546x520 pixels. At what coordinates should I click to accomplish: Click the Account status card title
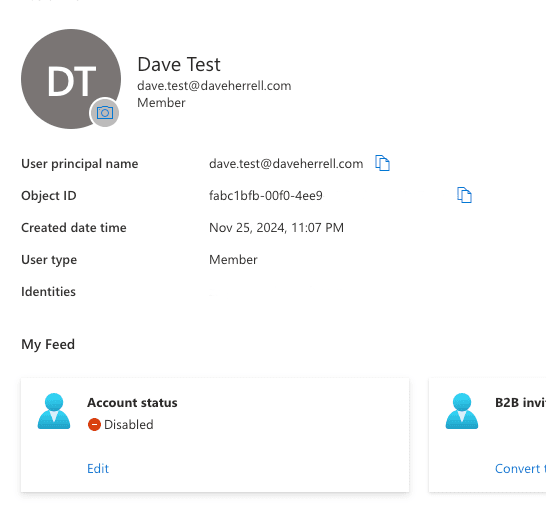132,403
